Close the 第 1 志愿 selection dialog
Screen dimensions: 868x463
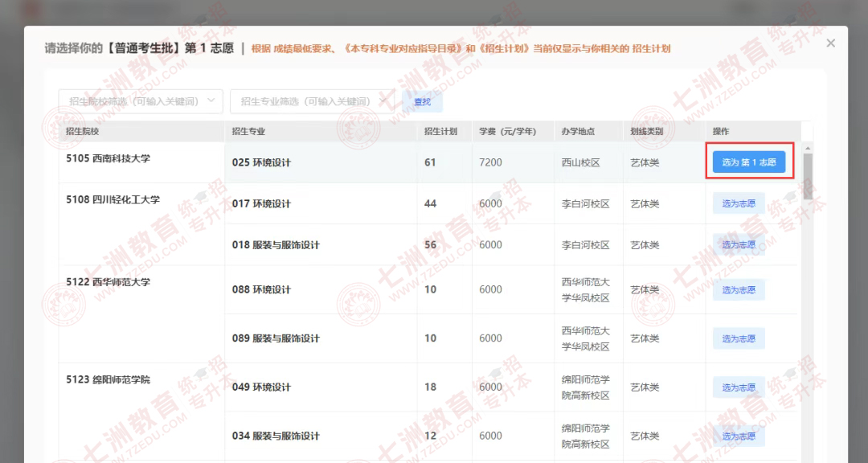tap(830, 43)
